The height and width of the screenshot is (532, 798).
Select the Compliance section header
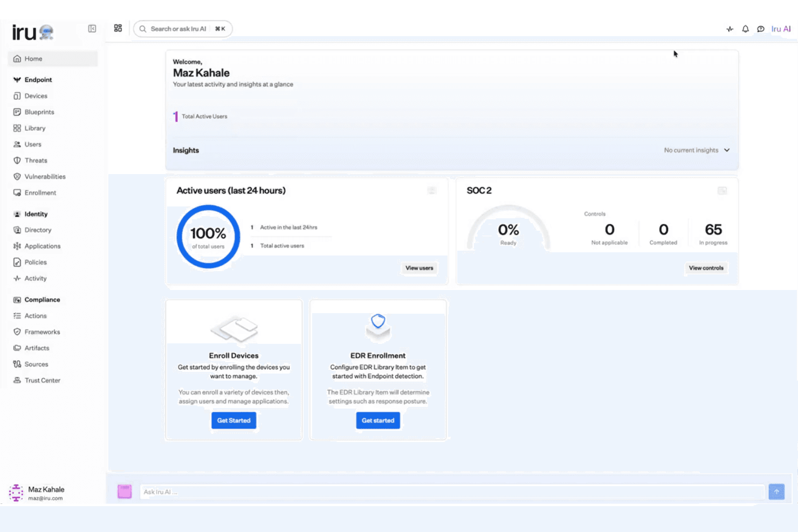(42, 300)
